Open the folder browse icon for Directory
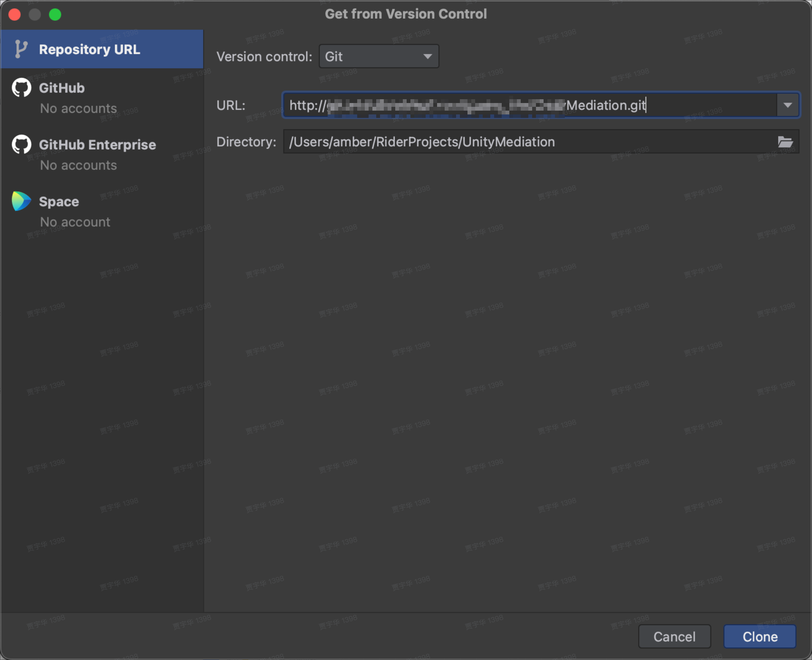Screen dimensions: 812x660 785,142
